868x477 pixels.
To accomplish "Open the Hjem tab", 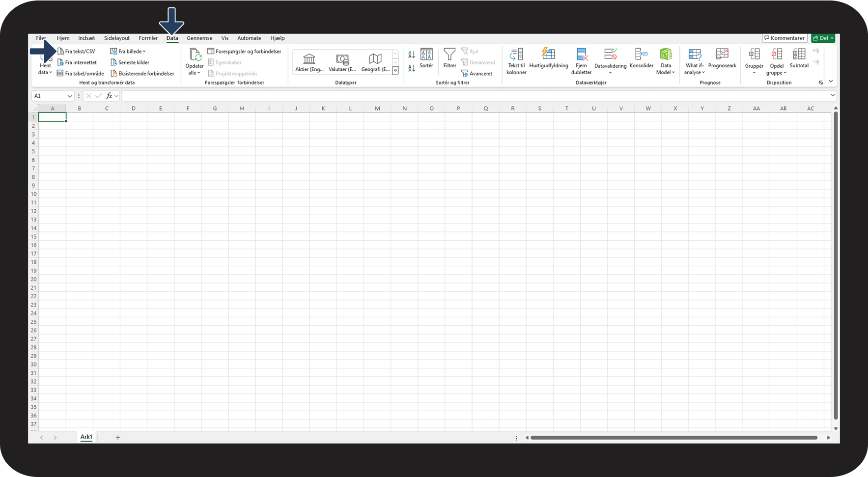I will [63, 38].
